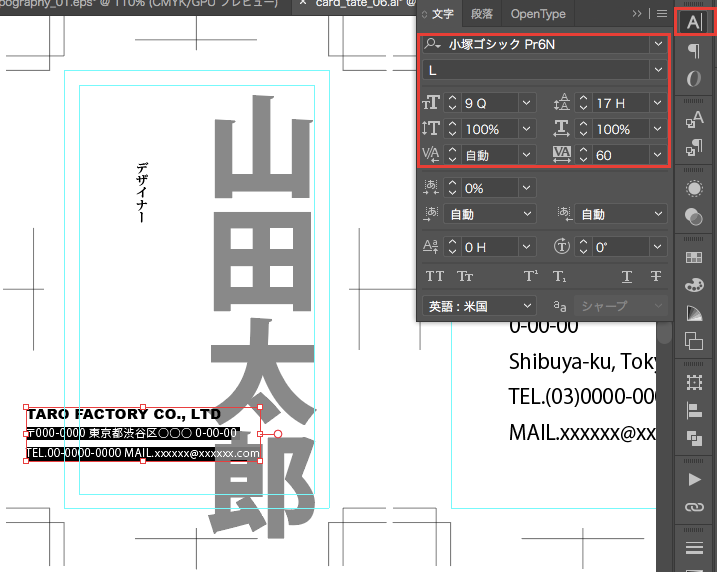Open the Character Styles panel icon
This screenshot has height=572, width=717.
tap(693, 122)
